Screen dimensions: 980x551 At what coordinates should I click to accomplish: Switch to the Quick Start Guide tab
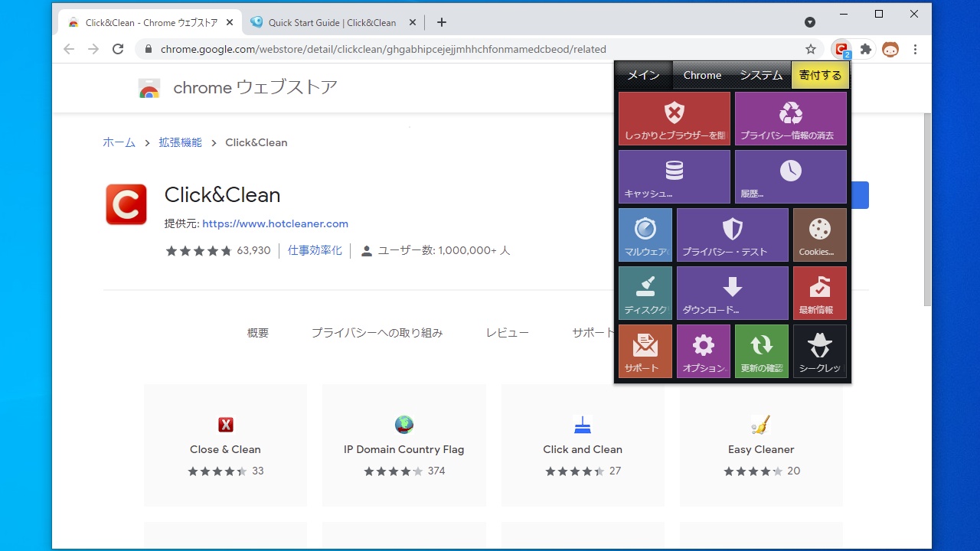click(x=332, y=22)
